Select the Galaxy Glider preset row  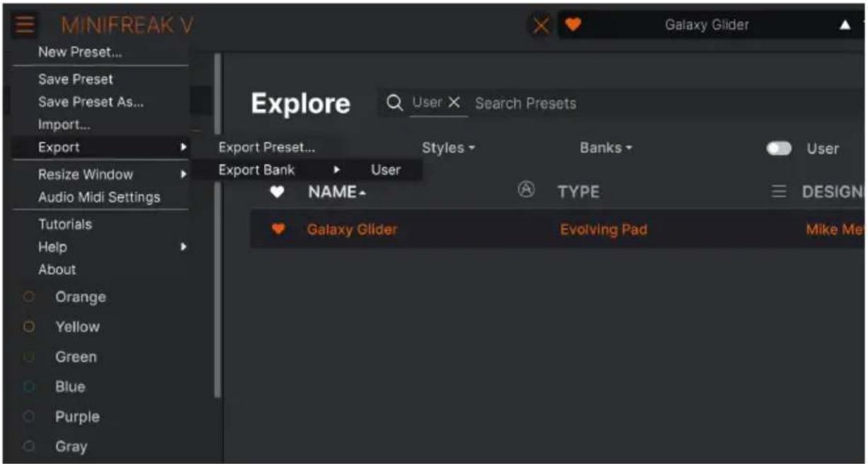(557, 229)
